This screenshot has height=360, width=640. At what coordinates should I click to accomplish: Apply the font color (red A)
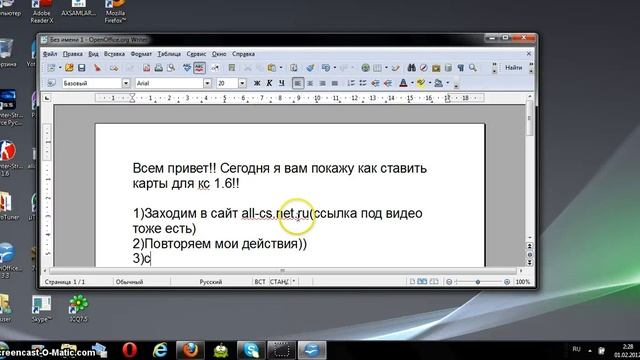(x=403, y=83)
